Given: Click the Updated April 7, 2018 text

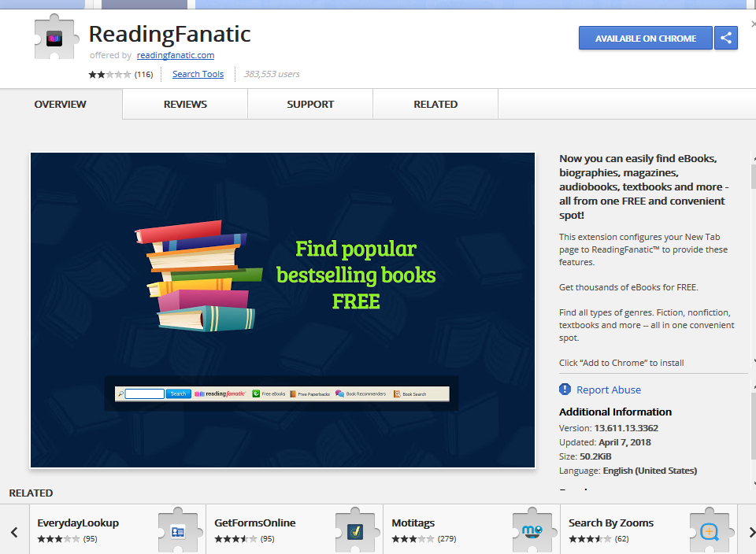Looking at the screenshot, I should pyautogui.click(x=605, y=442).
